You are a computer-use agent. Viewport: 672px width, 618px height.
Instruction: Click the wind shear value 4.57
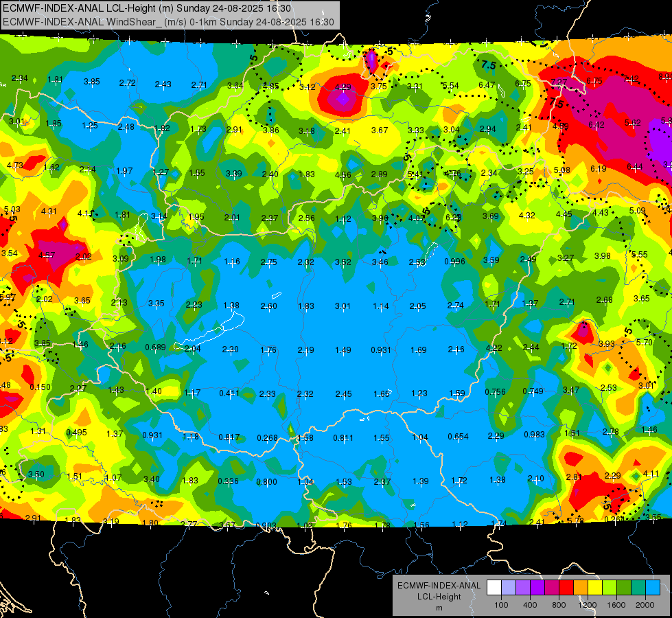pos(46,255)
